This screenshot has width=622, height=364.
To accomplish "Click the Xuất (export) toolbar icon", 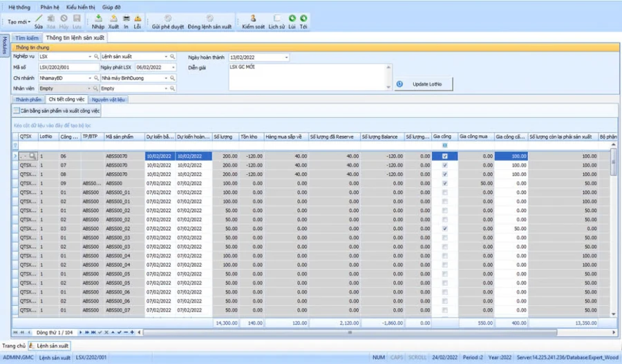I will [113, 19].
